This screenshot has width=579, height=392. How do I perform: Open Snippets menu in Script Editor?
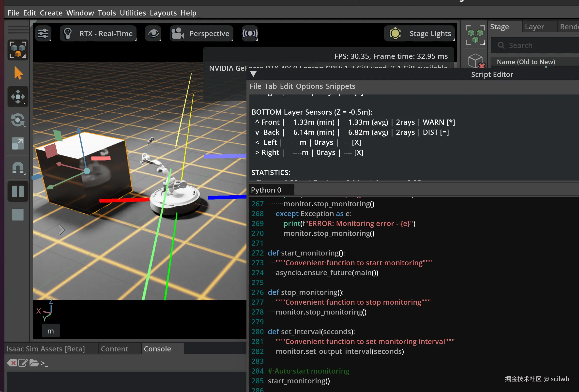pos(340,86)
